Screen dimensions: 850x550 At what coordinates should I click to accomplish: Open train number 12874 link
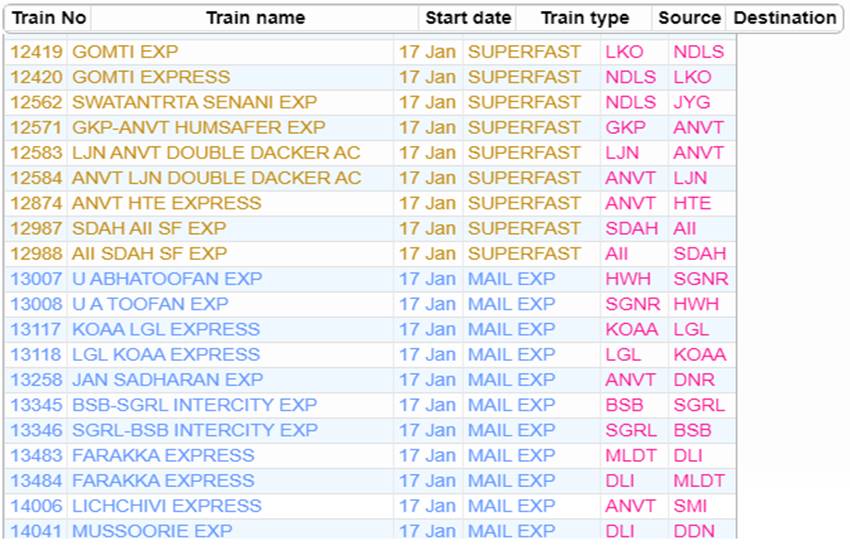point(36,203)
